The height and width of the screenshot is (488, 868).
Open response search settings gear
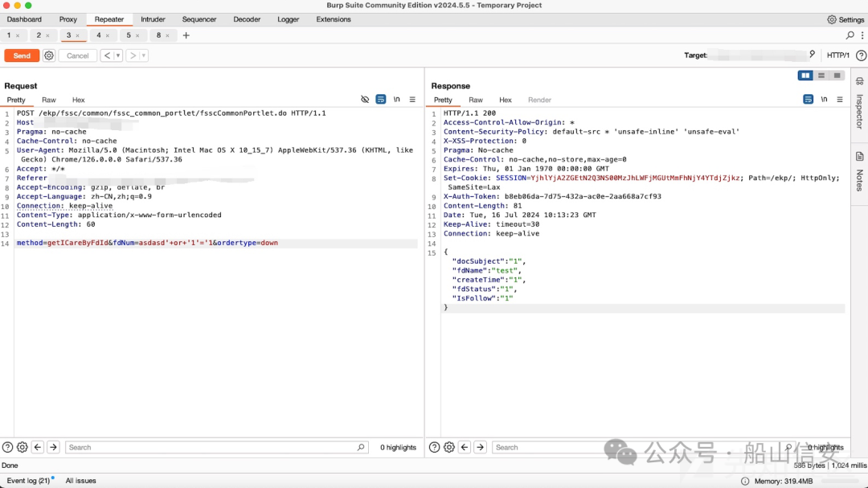pyautogui.click(x=449, y=447)
